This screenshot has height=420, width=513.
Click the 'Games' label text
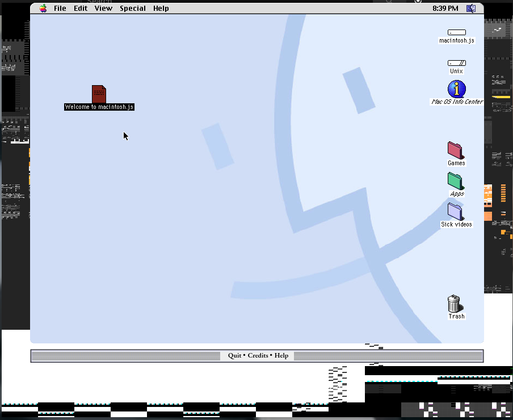(x=456, y=163)
